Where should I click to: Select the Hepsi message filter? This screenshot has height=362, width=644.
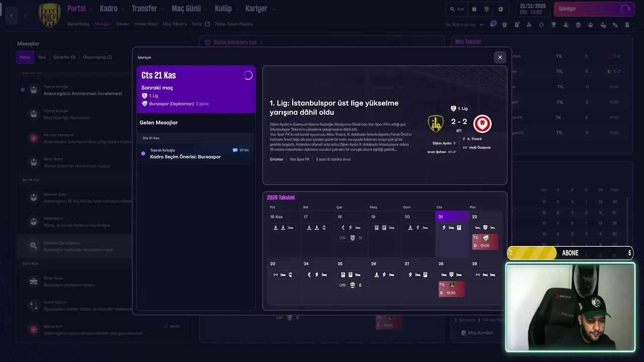[x=25, y=57]
